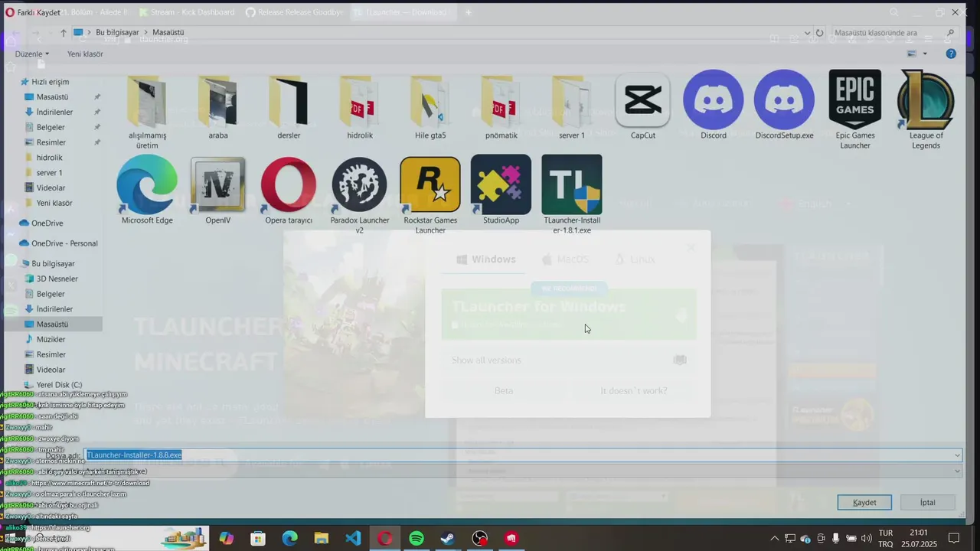Open OBS Studio from the taskbar
This screenshot has height=551, width=980.
click(480, 539)
